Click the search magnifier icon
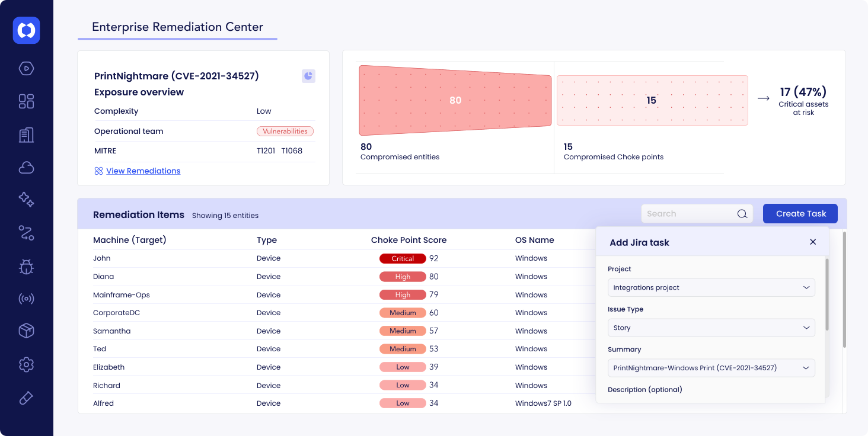The height and width of the screenshot is (436, 868). [742, 214]
